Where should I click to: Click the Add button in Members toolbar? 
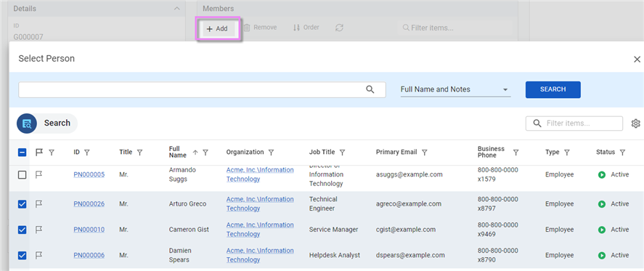218,29
